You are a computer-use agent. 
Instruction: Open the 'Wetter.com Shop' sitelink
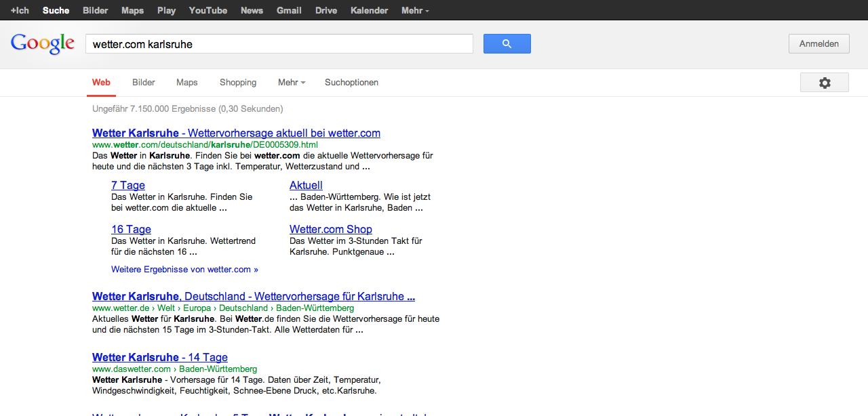pos(330,229)
